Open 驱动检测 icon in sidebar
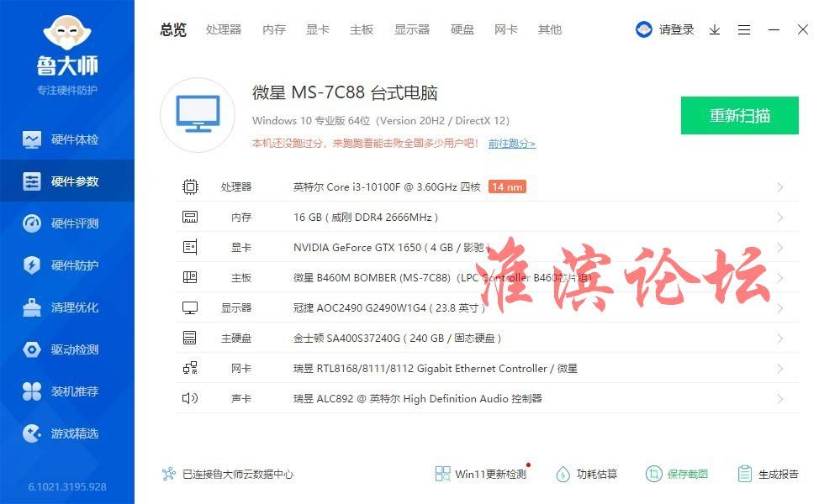Viewport: 824px width, 504px height. pyautogui.click(x=32, y=349)
